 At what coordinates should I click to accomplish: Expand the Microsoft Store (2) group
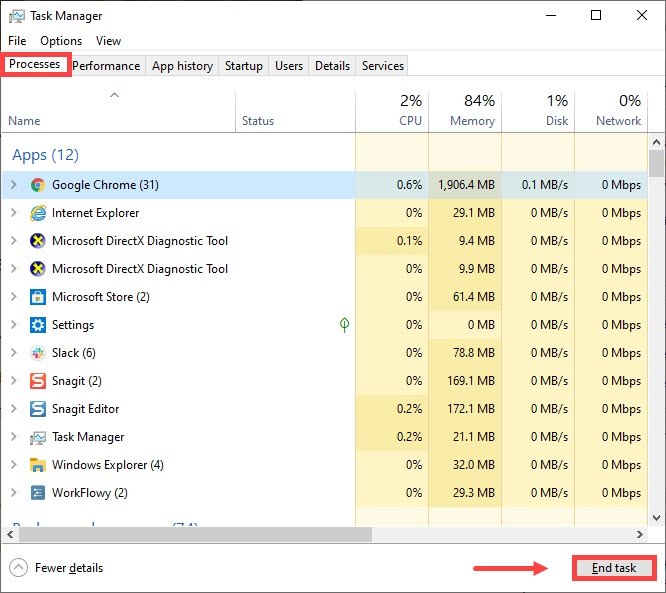(x=14, y=297)
